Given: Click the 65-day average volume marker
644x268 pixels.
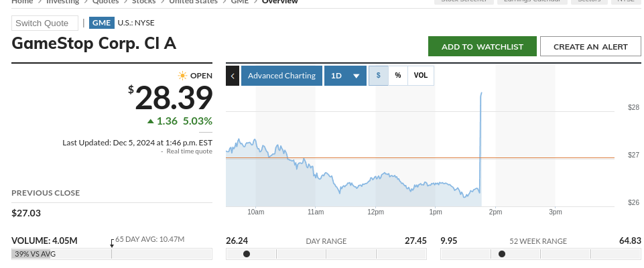Looking at the screenshot, I should pyautogui.click(x=112, y=243).
